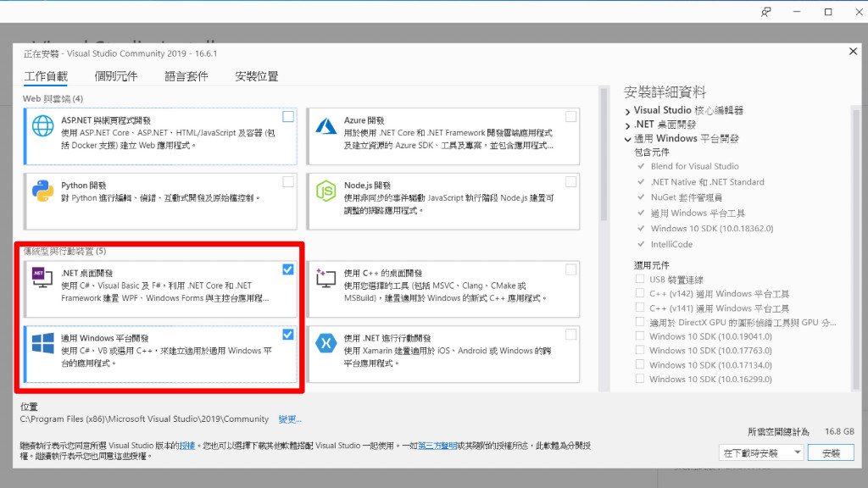This screenshot has height=488, width=868.
Task: Check the Mobile development with .NET checkbox
Action: pos(570,335)
